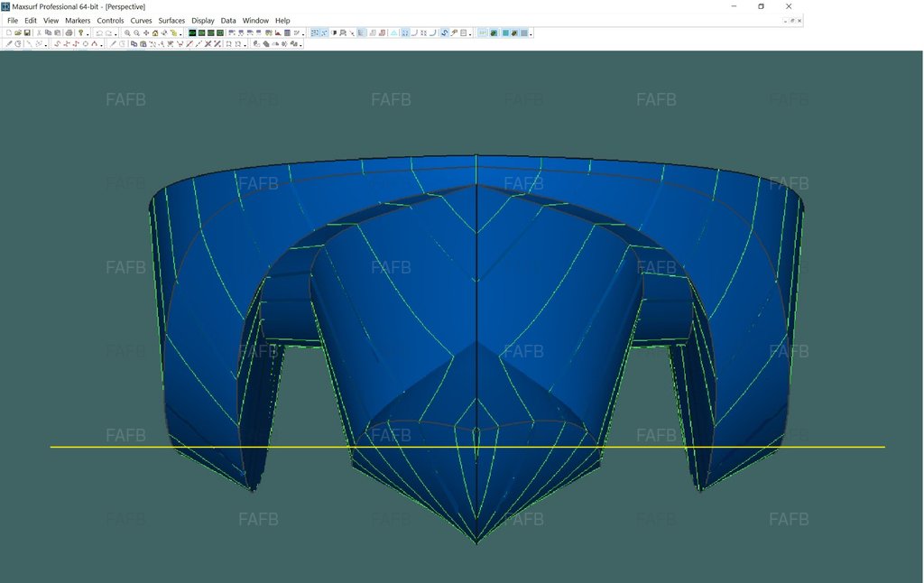Viewport: 924px width, 583px height.
Task: Expand the overflow arrow after the render icons
Action: point(531,34)
